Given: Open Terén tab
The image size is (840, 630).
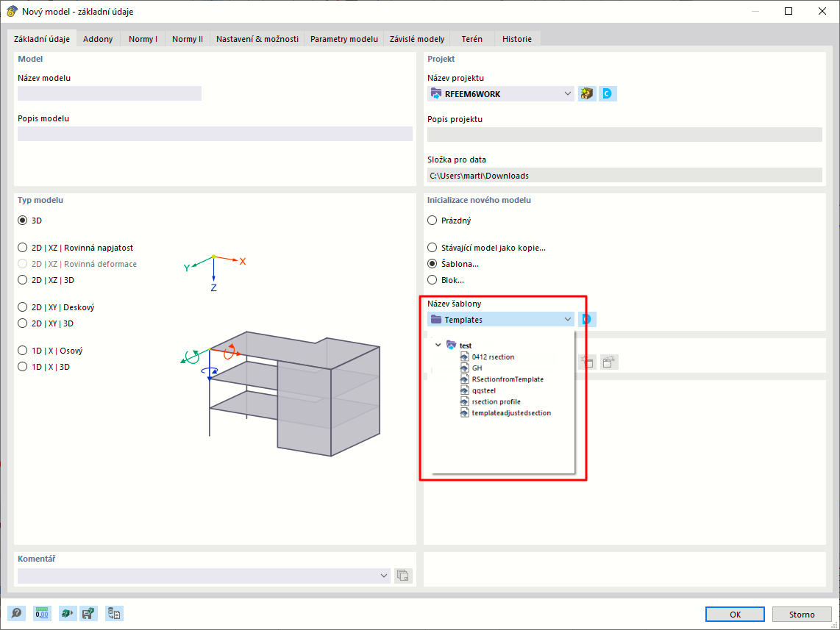Looking at the screenshot, I should pos(472,39).
